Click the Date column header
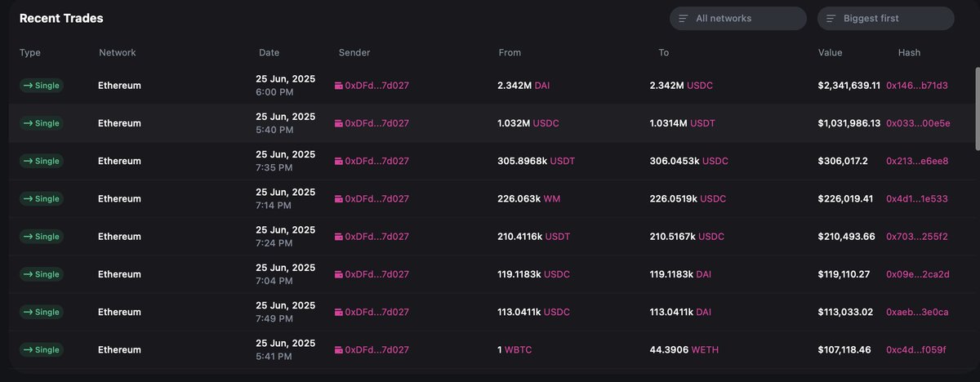The height and width of the screenshot is (382, 980). [x=269, y=52]
